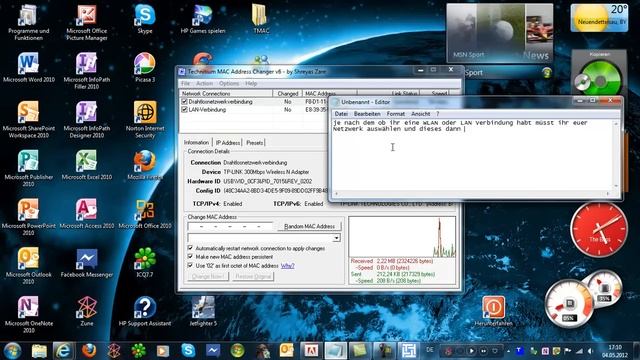Open Adobe Reader from taskbar
The height and width of the screenshot is (360, 640).
[x=311, y=351]
